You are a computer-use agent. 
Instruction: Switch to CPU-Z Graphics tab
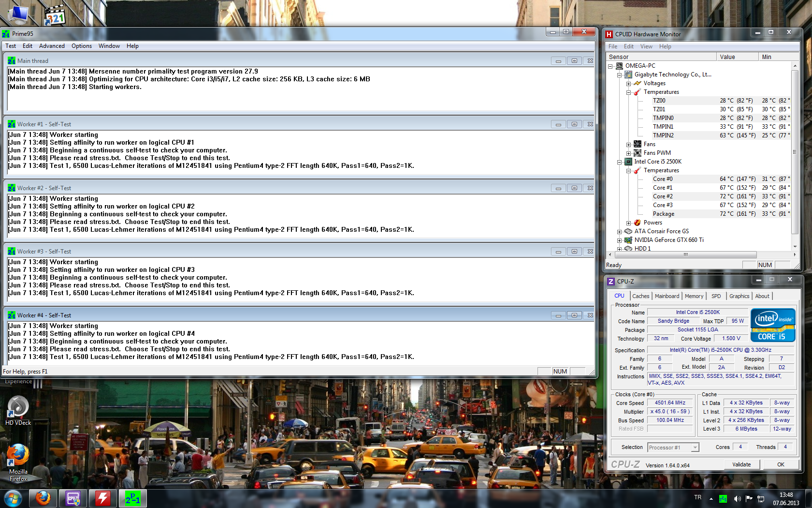[x=739, y=296]
